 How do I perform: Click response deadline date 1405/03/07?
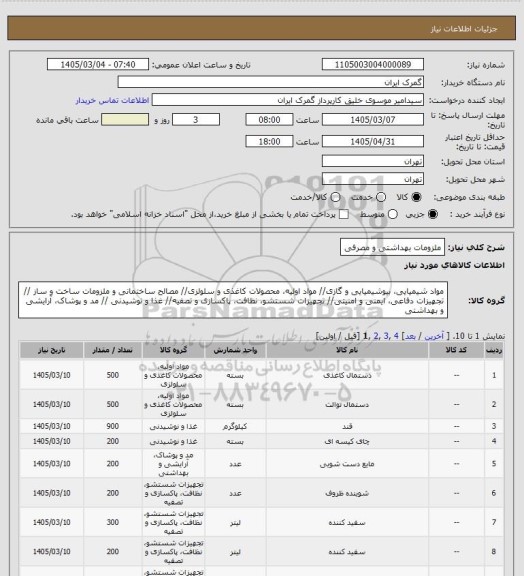coord(373,120)
